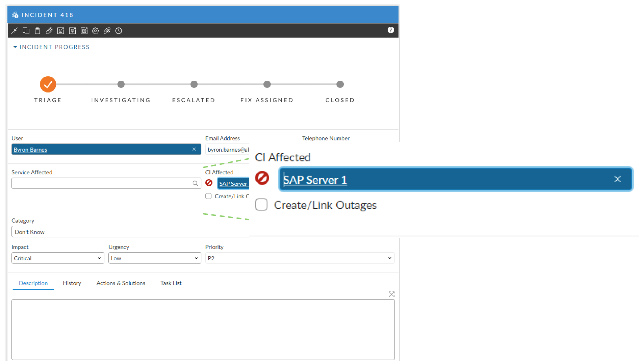The image size is (641, 364).
Task: Switch to the History tab
Action: [x=72, y=283]
